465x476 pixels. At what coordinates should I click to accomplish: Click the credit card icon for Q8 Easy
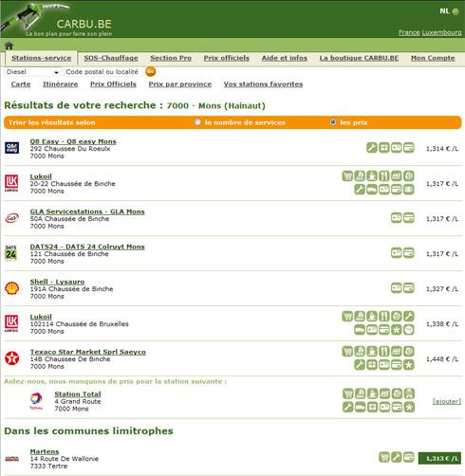[409, 148]
